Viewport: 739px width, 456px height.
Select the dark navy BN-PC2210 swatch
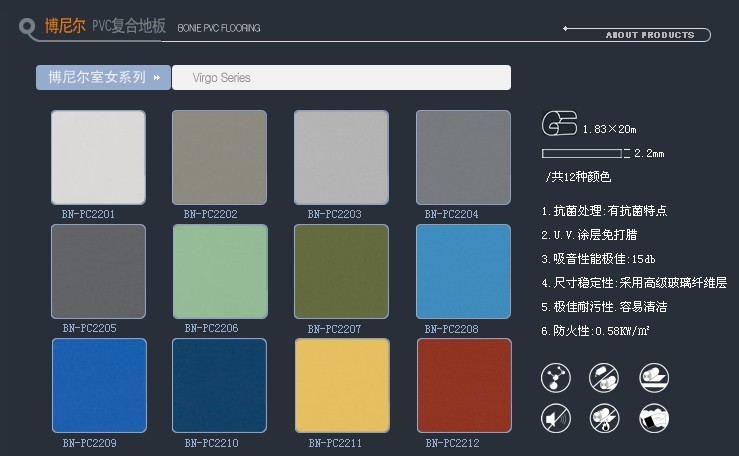[x=220, y=385]
